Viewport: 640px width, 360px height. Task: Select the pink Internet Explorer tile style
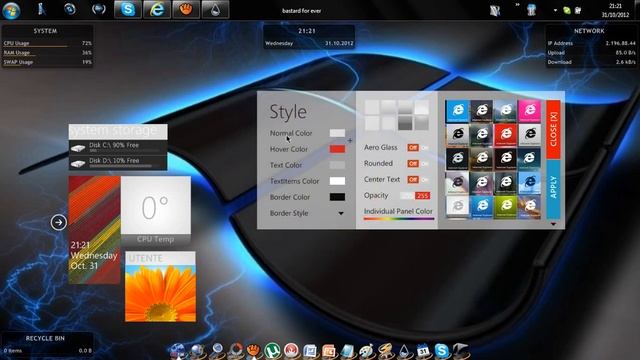point(529,111)
